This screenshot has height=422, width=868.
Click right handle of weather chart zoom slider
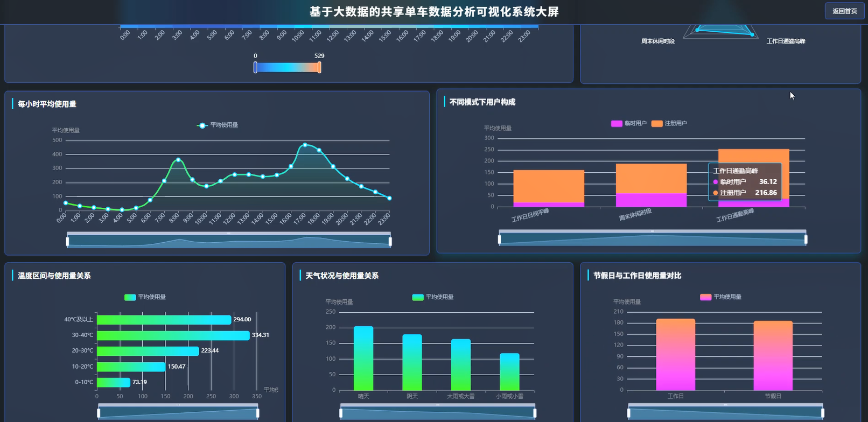(535, 413)
